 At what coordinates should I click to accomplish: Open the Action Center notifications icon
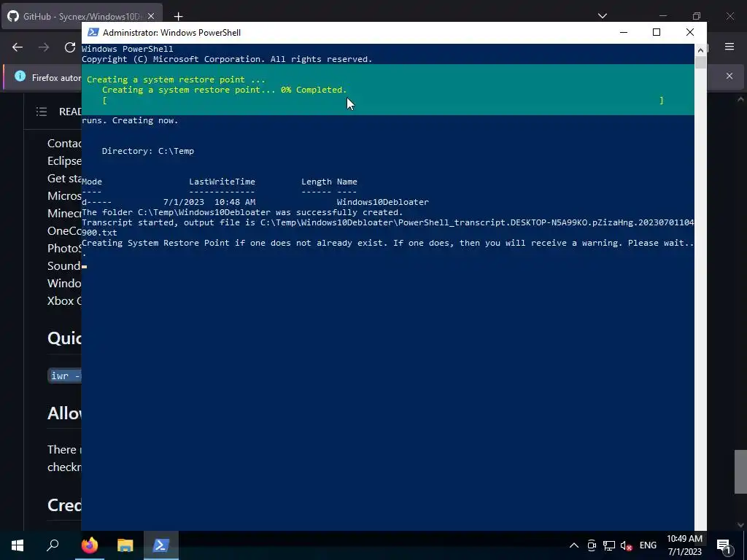[724, 545]
